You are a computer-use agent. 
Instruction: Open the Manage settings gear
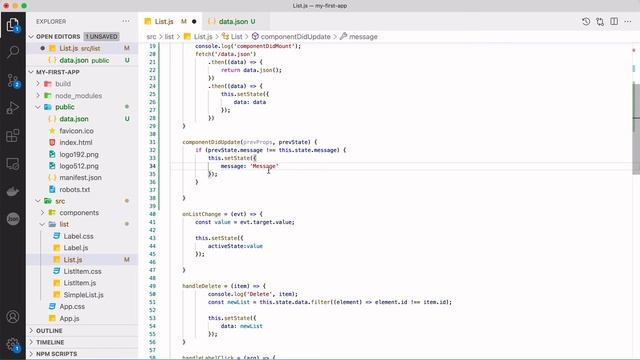[13, 344]
